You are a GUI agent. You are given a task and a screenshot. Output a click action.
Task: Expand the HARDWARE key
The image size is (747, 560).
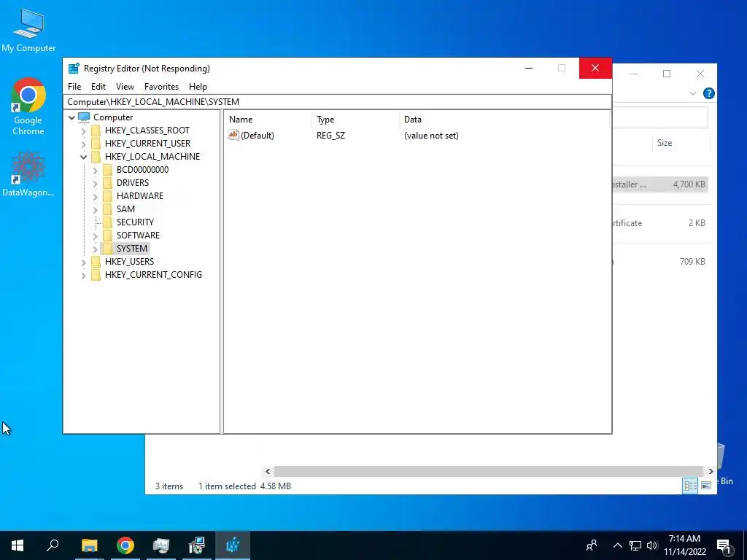point(95,196)
